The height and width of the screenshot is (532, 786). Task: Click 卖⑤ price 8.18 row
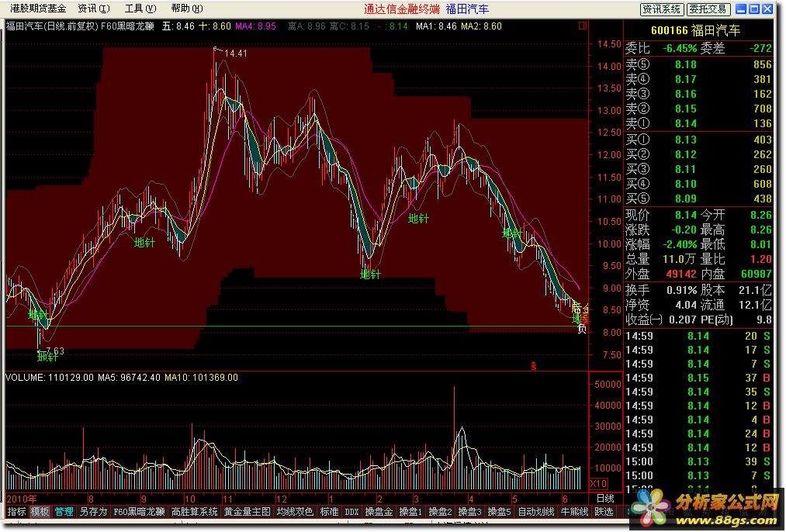[x=698, y=64]
